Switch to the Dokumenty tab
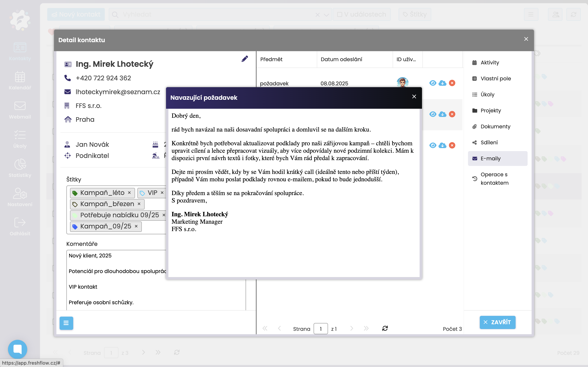The width and height of the screenshot is (588, 367). [495, 127]
